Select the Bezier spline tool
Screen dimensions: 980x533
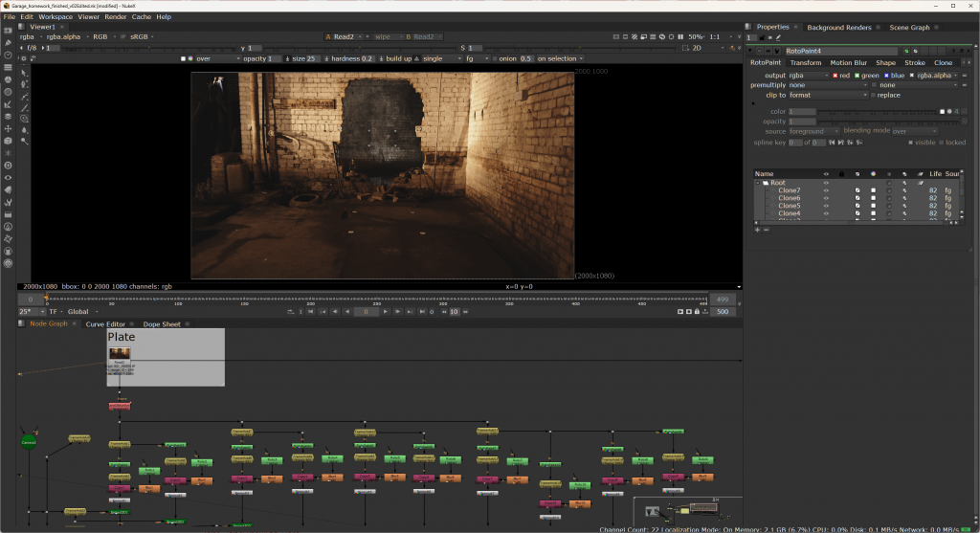click(24, 97)
